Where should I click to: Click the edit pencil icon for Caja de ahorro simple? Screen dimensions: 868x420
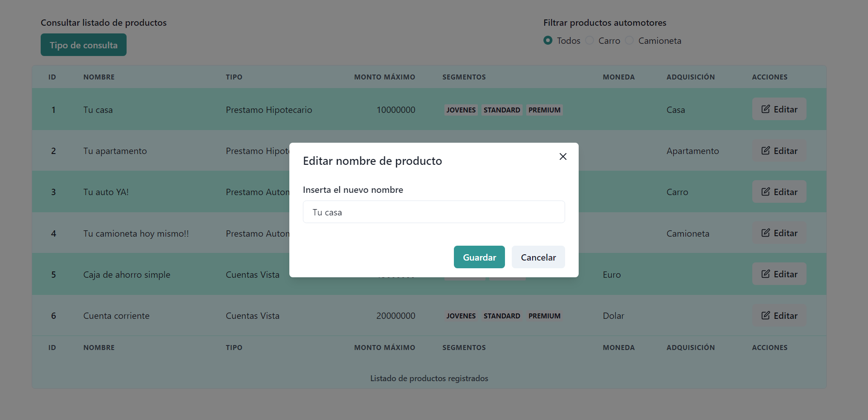click(x=765, y=274)
